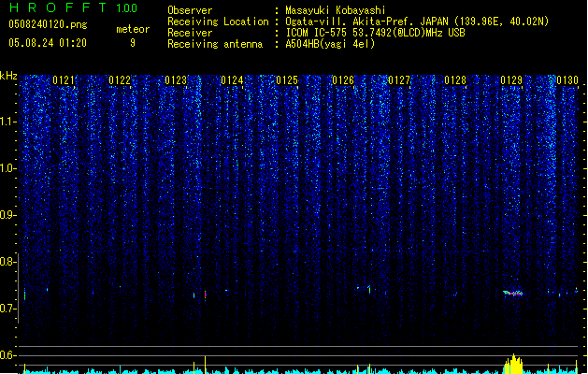The width and height of the screenshot is (588, 374).
Task: Click the Receiving antenna label
Action: point(215,44)
